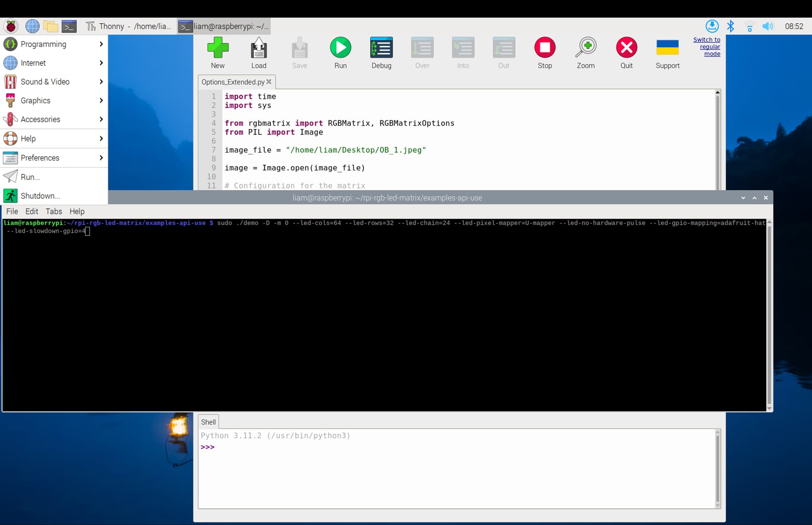Click the Step Into icon

pos(463,47)
